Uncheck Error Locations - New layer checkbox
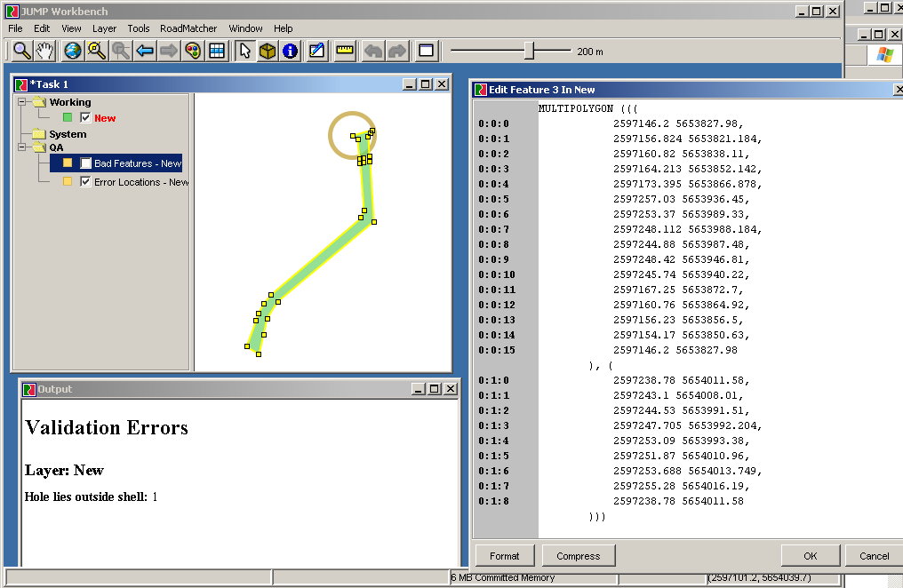This screenshot has width=903, height=588. click(x=85, y=182)
